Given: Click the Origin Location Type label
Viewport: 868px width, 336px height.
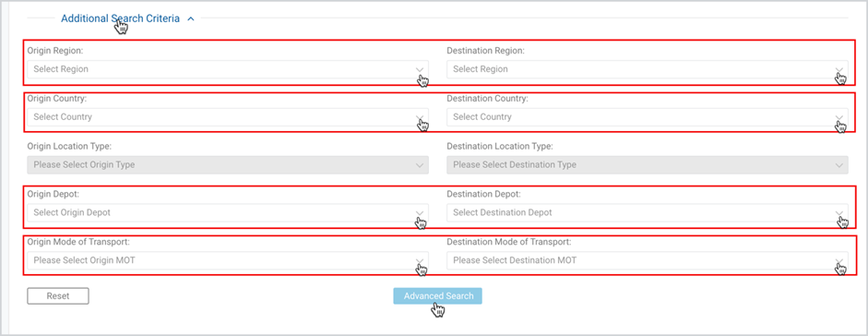Looking at the screenshot, I should [69, 146].
